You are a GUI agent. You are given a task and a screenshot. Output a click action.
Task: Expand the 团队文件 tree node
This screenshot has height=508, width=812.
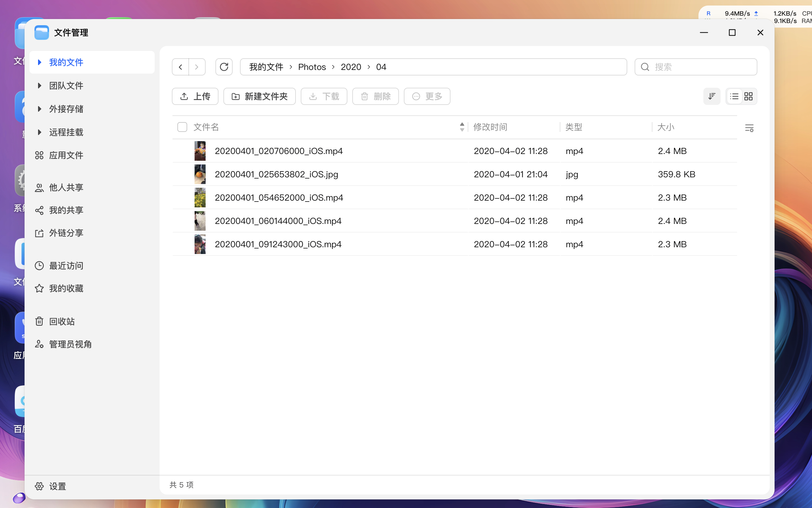39,86
